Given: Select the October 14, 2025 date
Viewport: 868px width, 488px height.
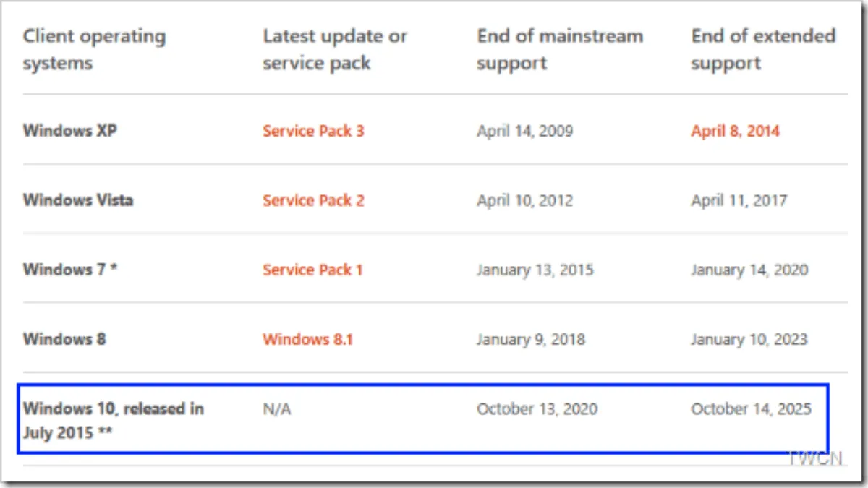Looking at the screenshot, I should (x=751, y=409).
